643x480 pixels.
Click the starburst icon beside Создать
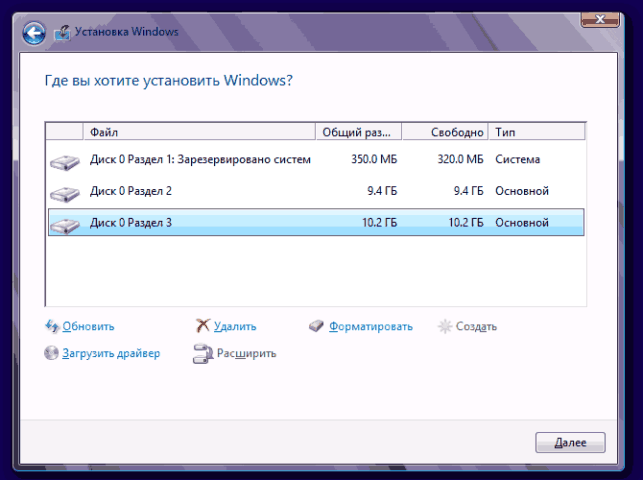pyautogui.click(x=445, y=327)
